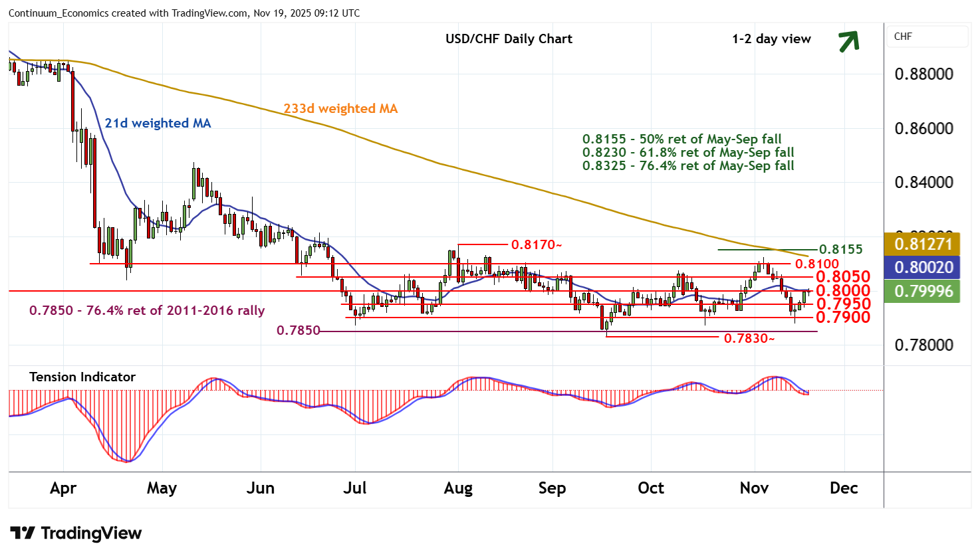
Task: Click the 0.88000 price axis value
Action: pyautogui.click(x=923, y=74)
